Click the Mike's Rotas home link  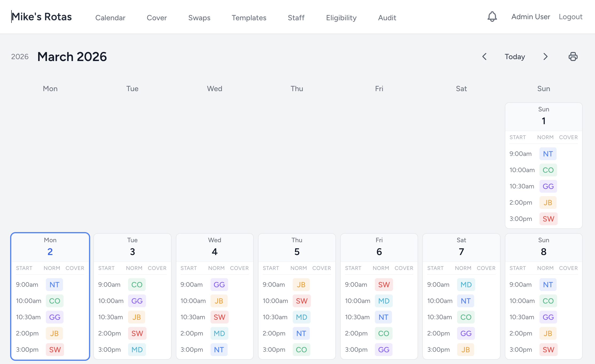tap(42, 17)
